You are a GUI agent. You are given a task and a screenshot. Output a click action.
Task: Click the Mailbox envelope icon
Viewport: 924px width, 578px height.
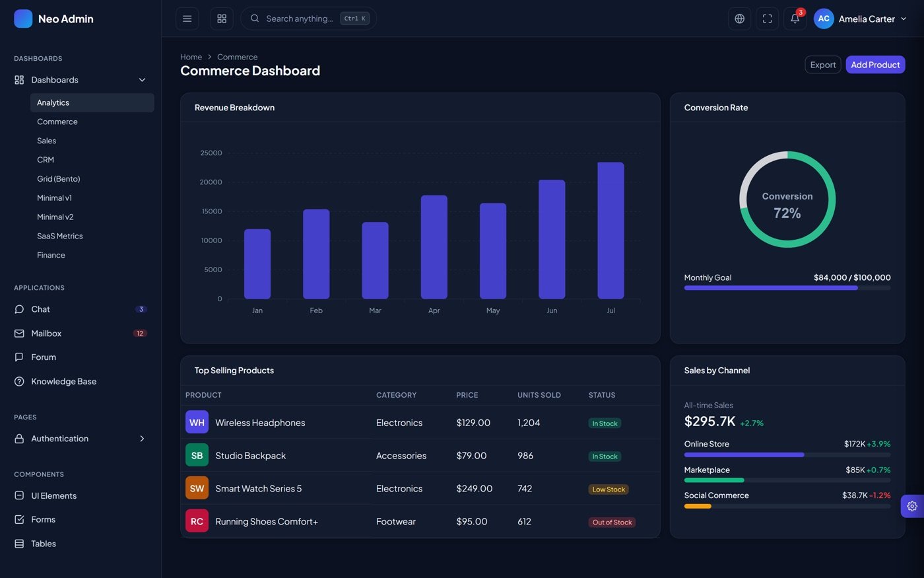click(19, 334)
